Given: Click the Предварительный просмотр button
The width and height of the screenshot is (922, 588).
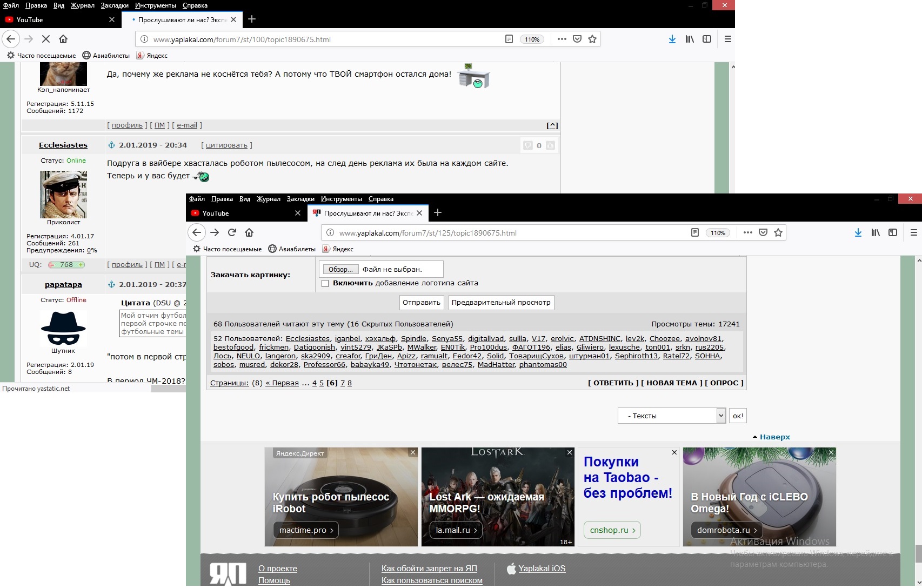Looking at the screenshot, I should pos(501,303).
